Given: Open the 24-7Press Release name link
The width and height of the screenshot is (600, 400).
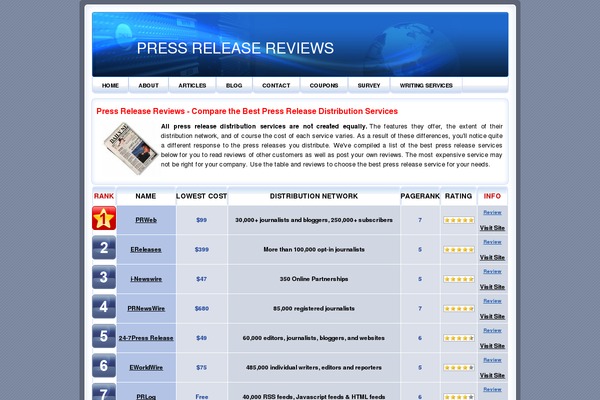Looking at the screenshot, I should [146, 338].
